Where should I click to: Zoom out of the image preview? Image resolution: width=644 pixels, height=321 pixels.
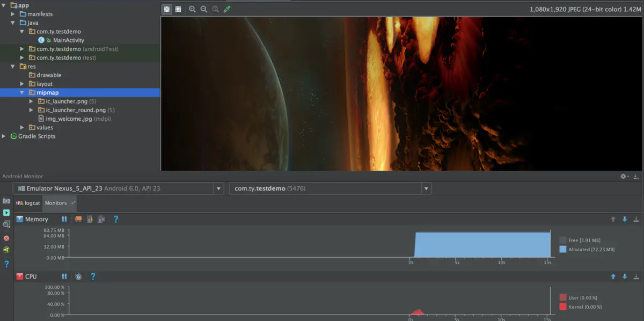pyautogui.click(x=204, y=9)
